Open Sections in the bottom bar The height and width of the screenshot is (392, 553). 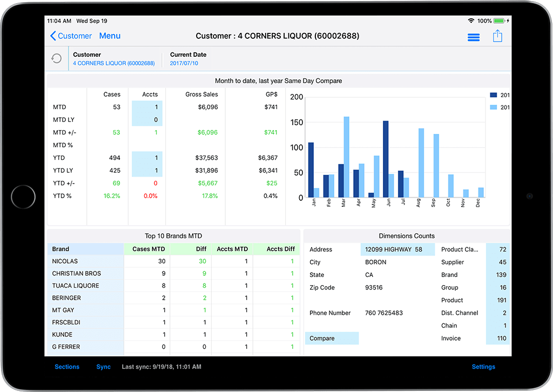point(67,367)
